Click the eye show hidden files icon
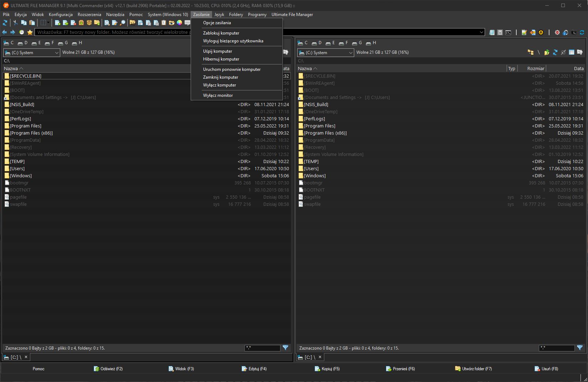This screenshot has width=588, height=382. (x=171, y=23)
